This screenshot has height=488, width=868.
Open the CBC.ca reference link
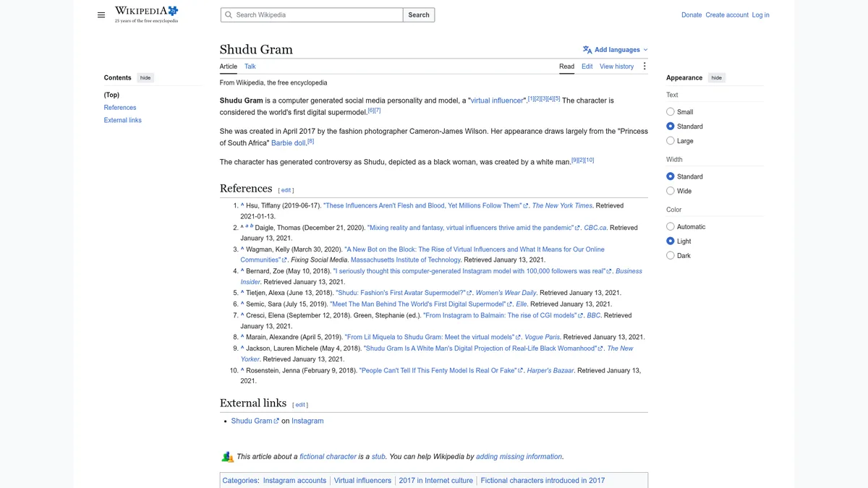595,228
